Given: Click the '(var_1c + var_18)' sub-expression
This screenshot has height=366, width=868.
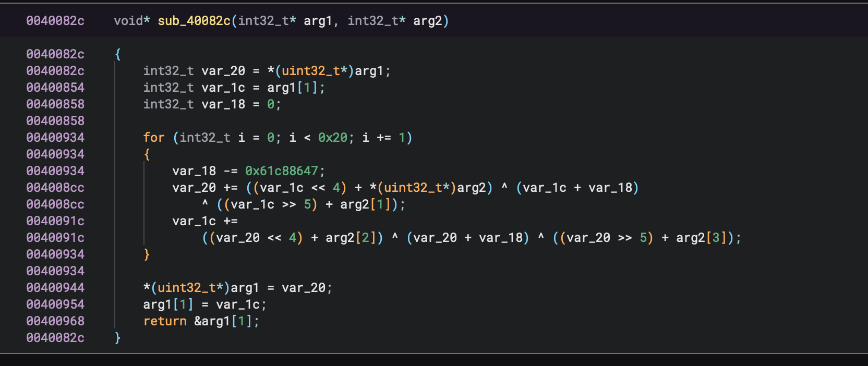Looking at the screenshot, I should coord(577,188).
